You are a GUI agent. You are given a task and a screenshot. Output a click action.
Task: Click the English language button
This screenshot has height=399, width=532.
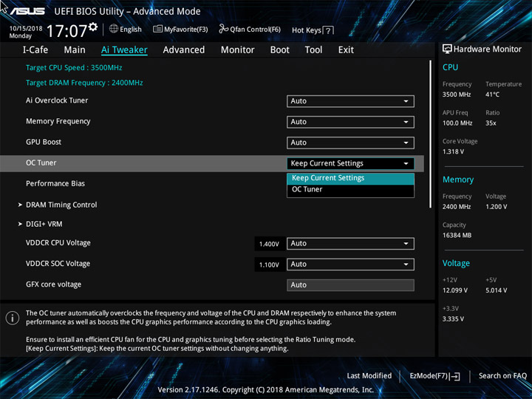[x=126, y=29]
